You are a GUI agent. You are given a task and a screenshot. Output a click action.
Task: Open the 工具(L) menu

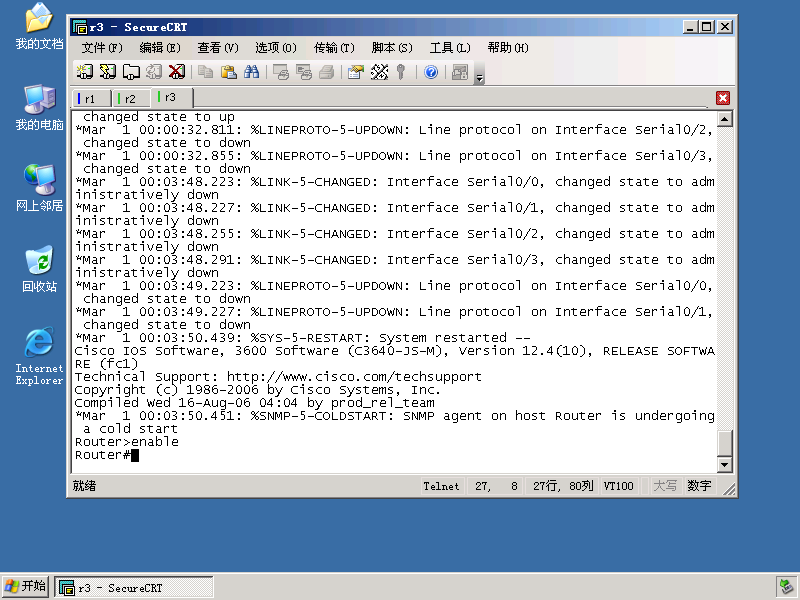(x=450, y=48)
